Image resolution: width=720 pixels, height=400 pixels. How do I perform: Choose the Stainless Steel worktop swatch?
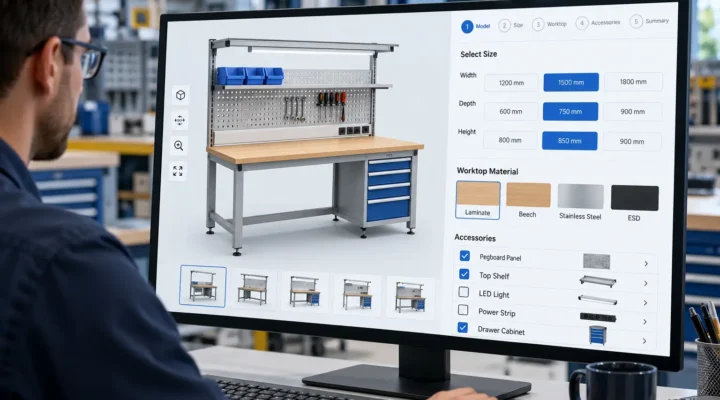pos(580,203)
